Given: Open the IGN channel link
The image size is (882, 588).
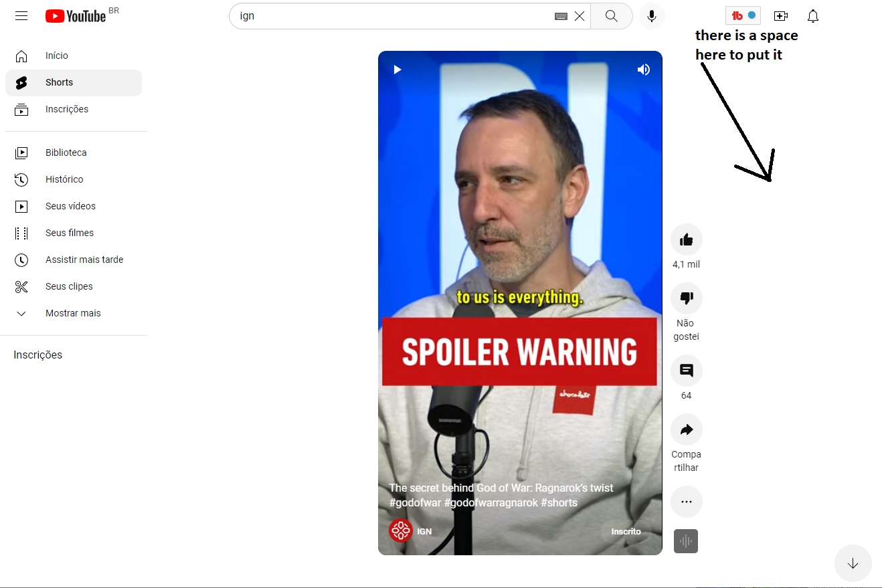Looking at the screenshot, I should tap(424, 531).
